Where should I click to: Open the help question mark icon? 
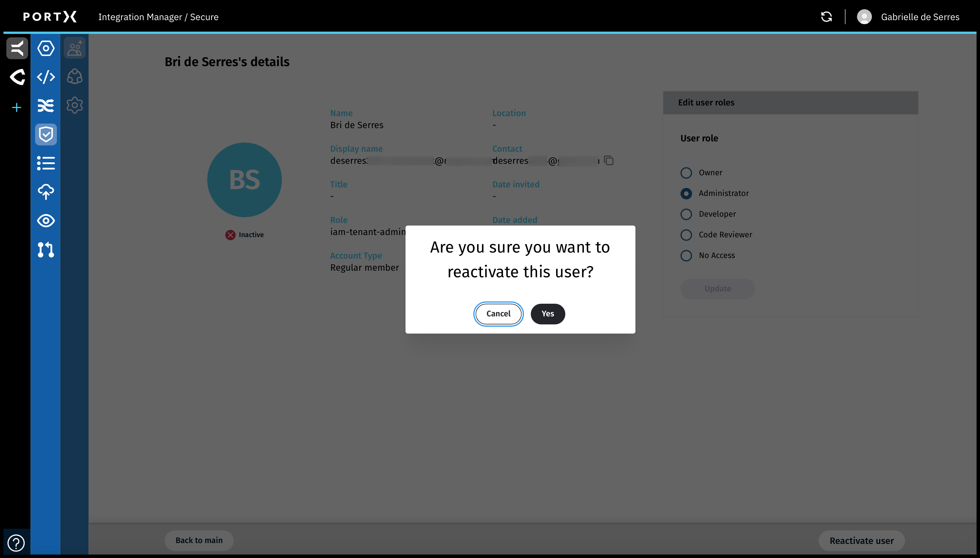(16, 543)
